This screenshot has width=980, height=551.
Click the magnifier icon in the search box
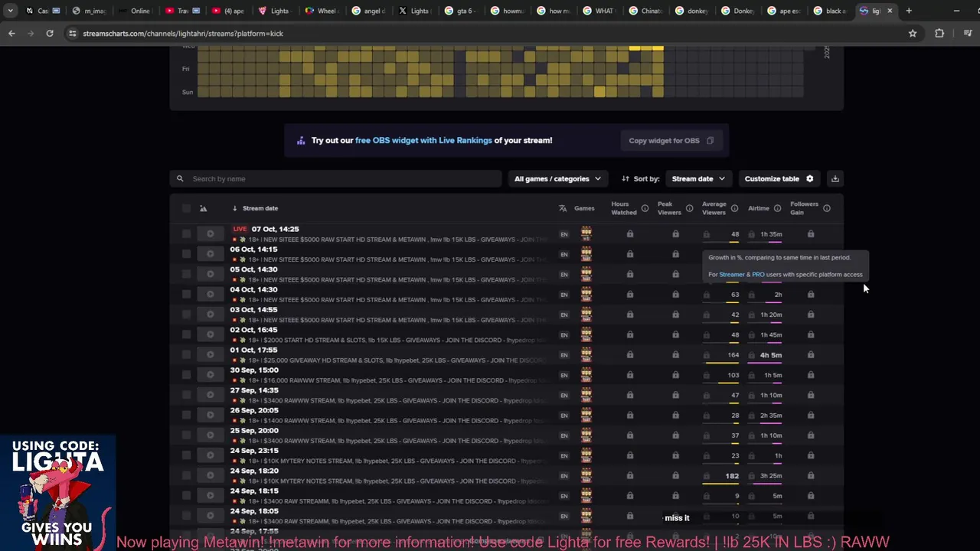180,178
